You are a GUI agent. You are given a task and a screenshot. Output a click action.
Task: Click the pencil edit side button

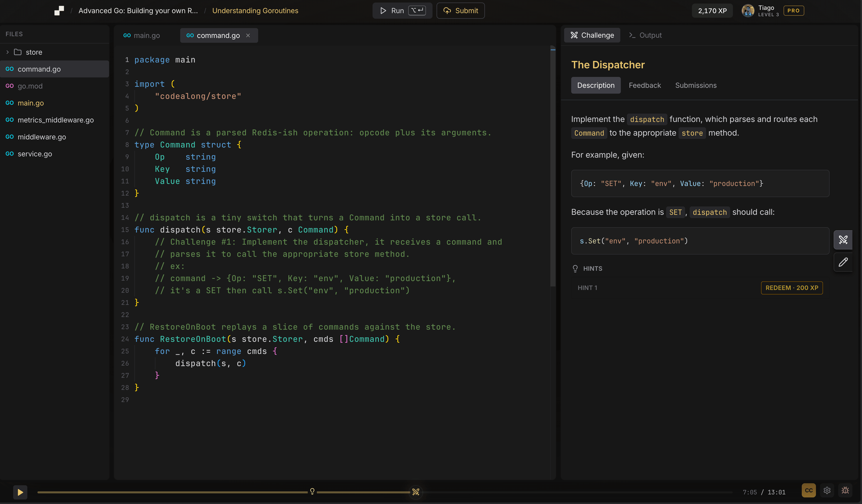point(843,262)
